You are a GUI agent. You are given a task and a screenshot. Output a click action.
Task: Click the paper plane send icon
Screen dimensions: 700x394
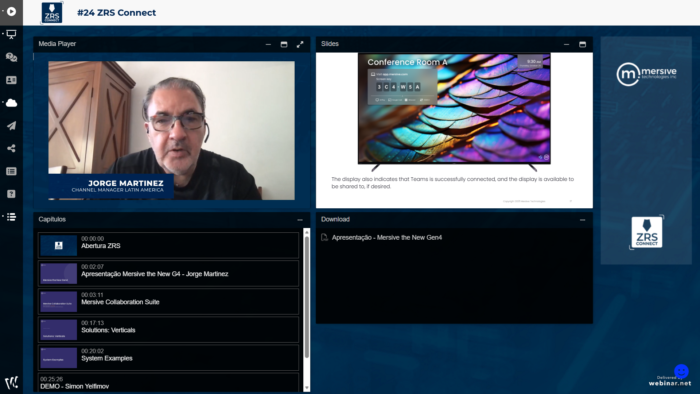pyautogui.click(x=12, y=126)
